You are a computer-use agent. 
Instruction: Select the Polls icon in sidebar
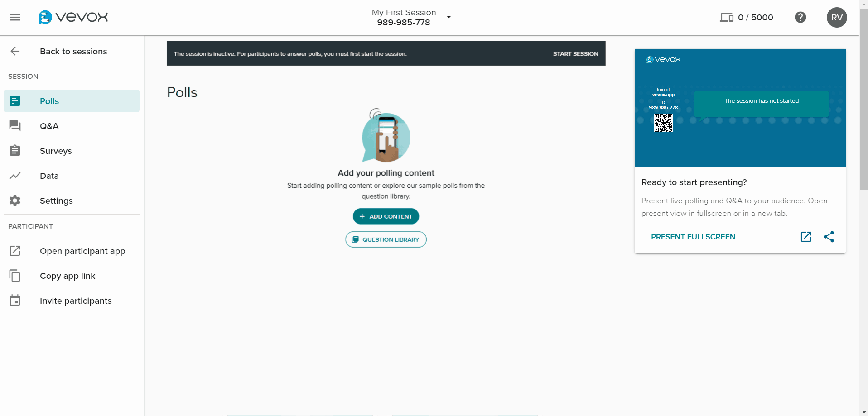pyautogui.click(x=15, y=101)
